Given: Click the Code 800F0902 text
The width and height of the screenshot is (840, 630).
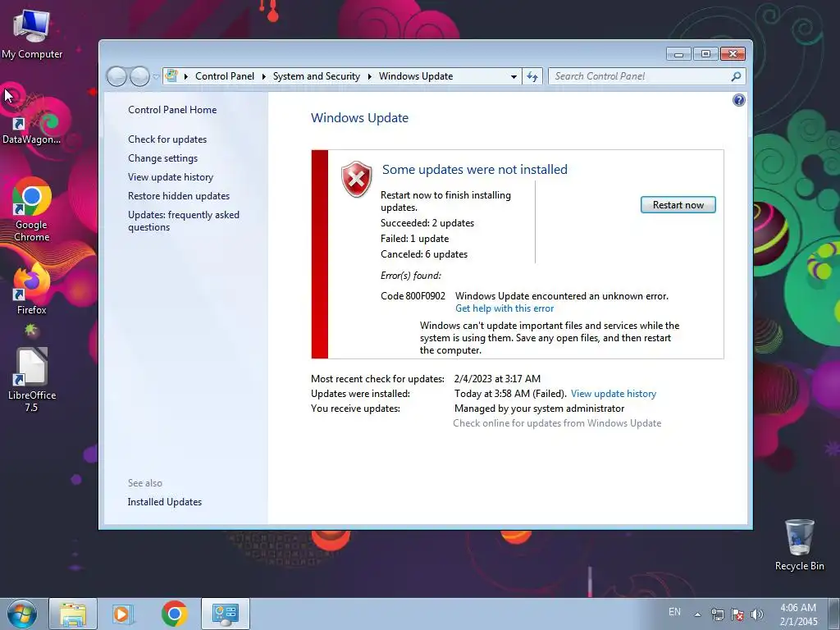Looking at the screenshot, I should [x=413, y=296].
